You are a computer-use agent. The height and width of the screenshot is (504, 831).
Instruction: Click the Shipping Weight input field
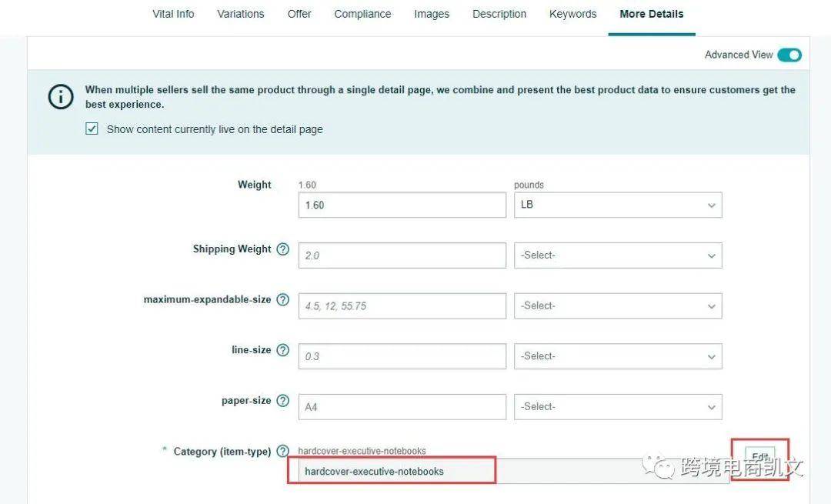(402, 255)
